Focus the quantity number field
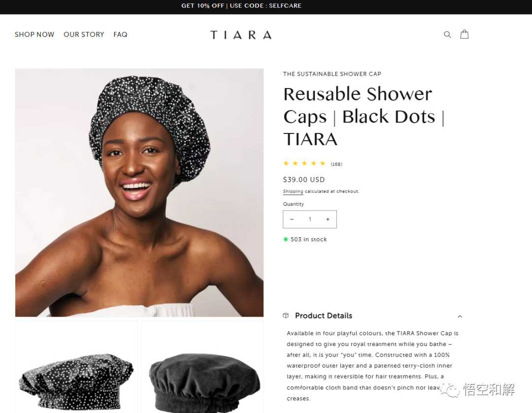 coord(310,220)
